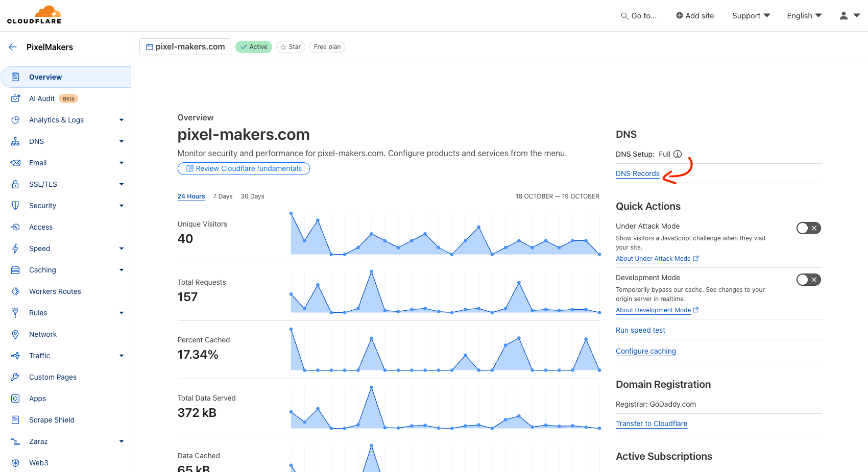Expand the SSL/TLS sidebar menu arrow
868x472 pixels.
coord(122,184)
